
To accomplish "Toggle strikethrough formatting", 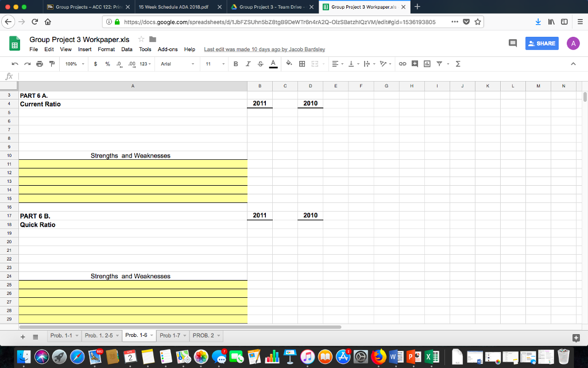I will [259, 64].
